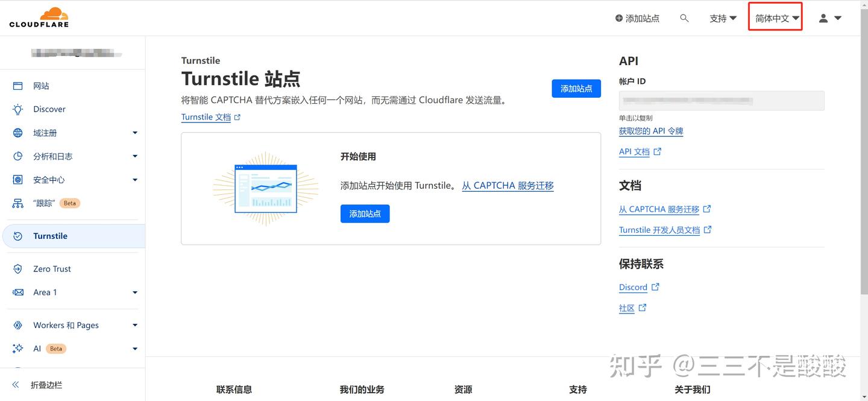Screen dimensions: 868x401
Task: Click the user account icon at top right
Action: [x=823, y=18]
